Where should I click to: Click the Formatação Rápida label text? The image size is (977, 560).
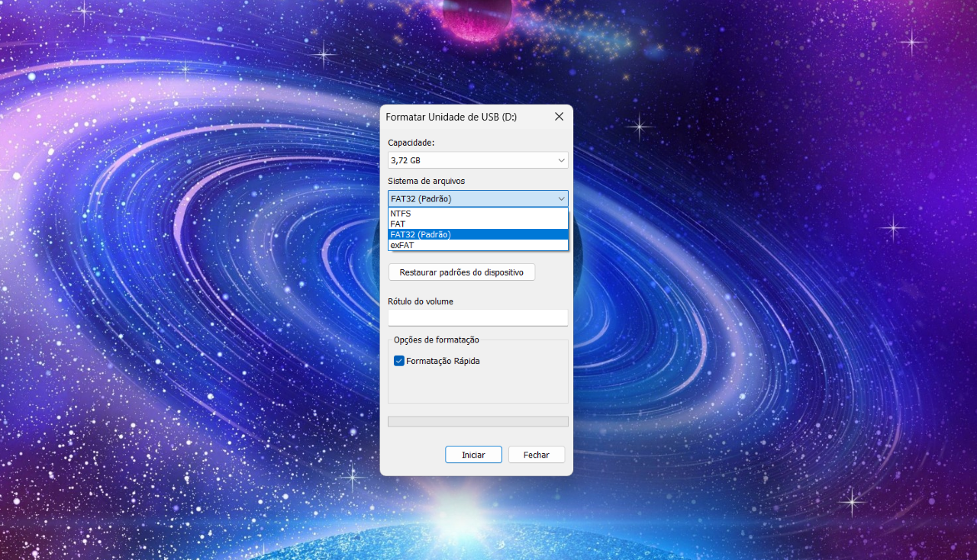443,361
